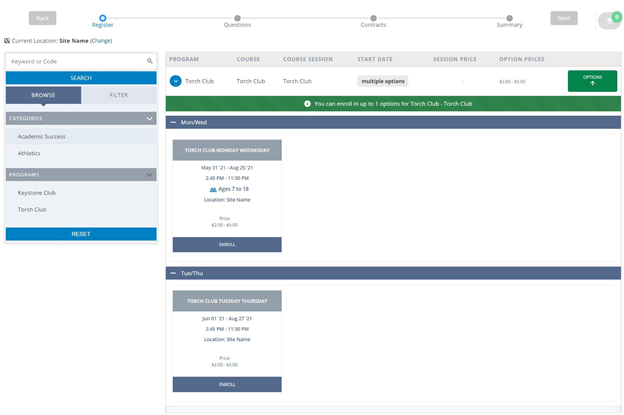Click the current location map icon

(7, 41)
